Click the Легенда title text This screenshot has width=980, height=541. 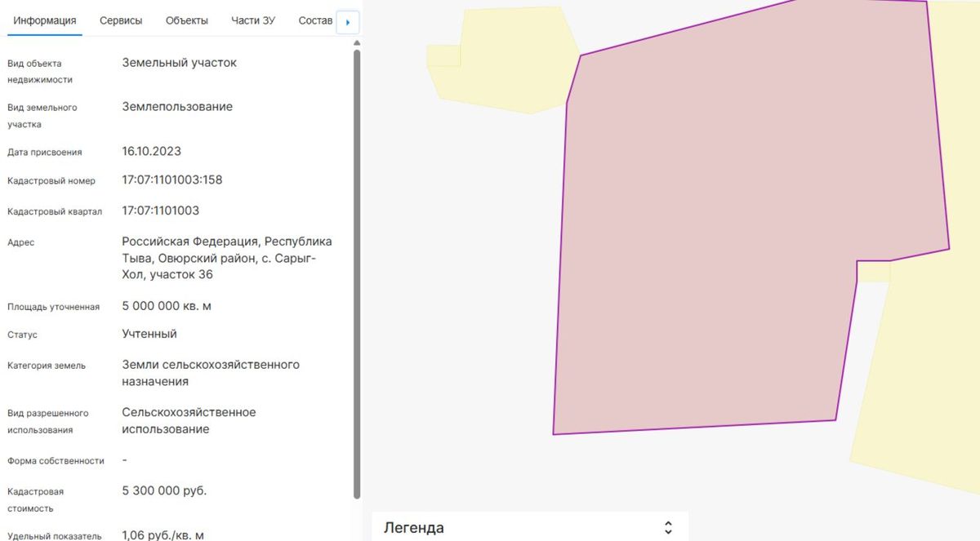[x=414, y=528]
